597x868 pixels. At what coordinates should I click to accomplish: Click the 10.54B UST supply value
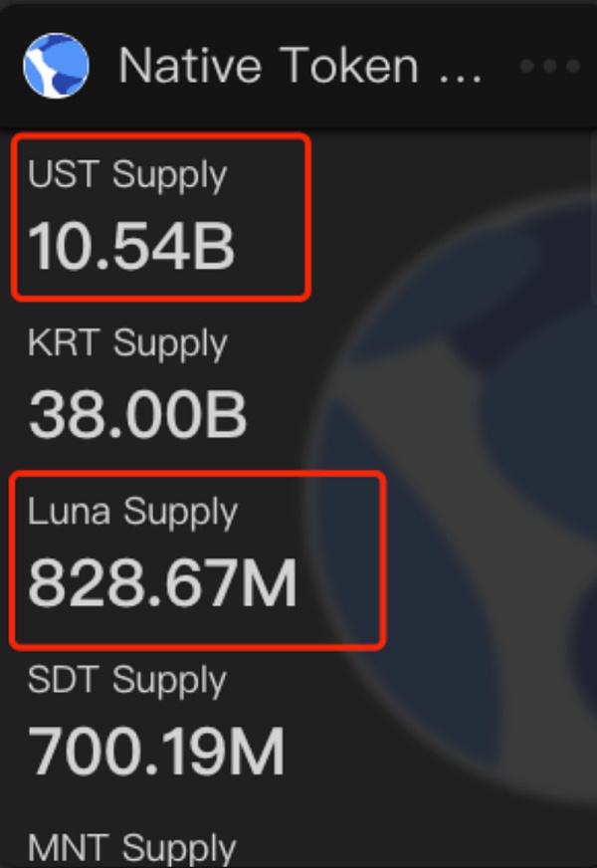pos(131,245)
